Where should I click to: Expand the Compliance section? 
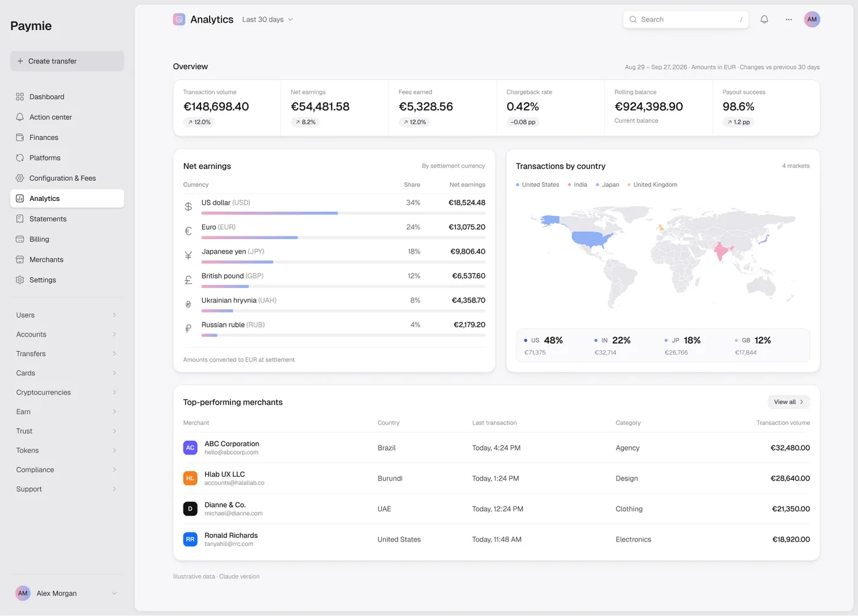67,470
